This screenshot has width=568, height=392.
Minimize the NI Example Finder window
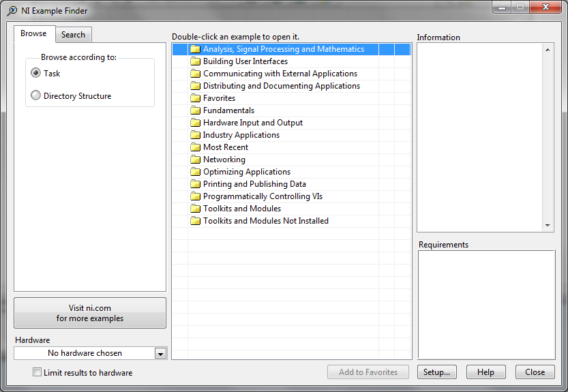click(502, 7)
